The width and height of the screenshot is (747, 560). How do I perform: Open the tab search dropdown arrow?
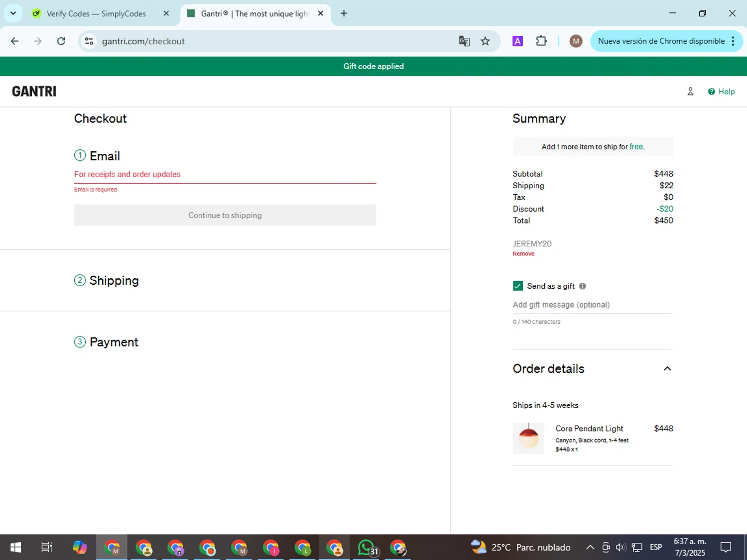[13, 13]
